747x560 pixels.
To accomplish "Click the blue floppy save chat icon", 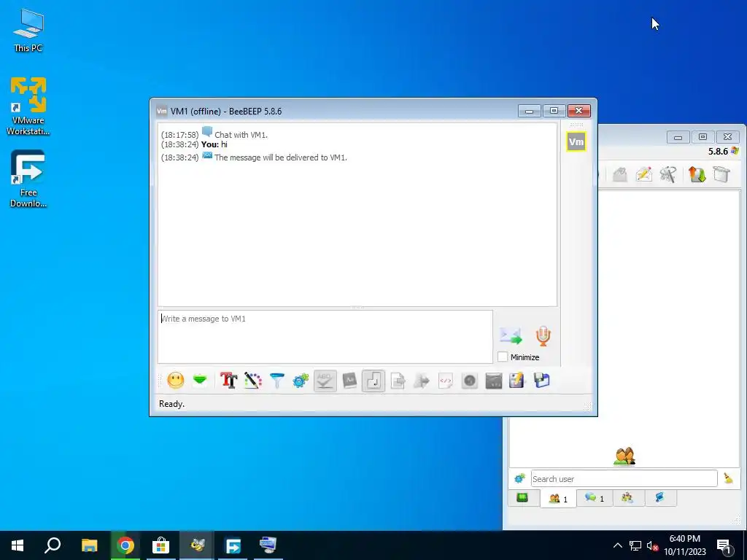I will pos(541,381).
